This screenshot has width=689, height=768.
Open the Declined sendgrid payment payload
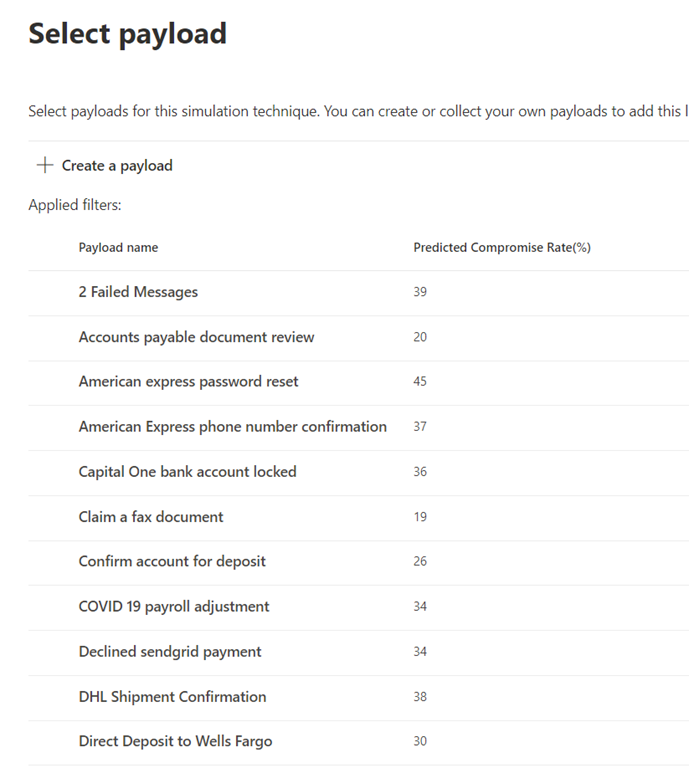[170, 652]
